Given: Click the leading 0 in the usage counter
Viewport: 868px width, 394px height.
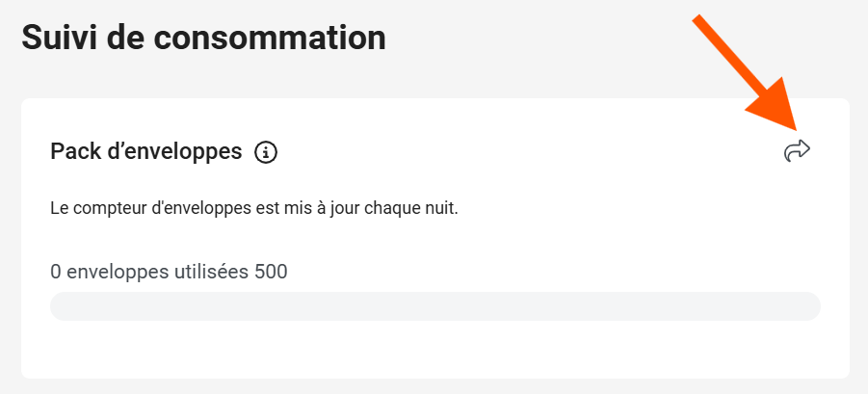Looking at the screenshot, I should tap(56, 272).
